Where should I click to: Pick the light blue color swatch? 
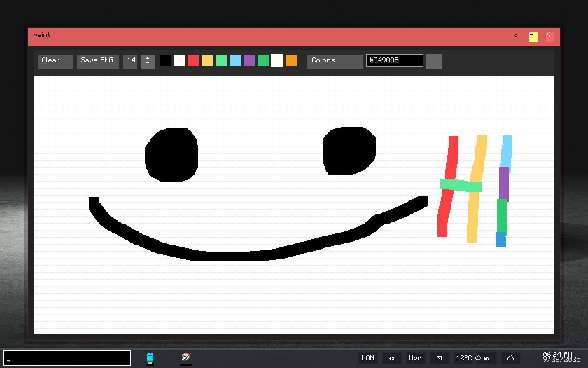click(235, 60)
